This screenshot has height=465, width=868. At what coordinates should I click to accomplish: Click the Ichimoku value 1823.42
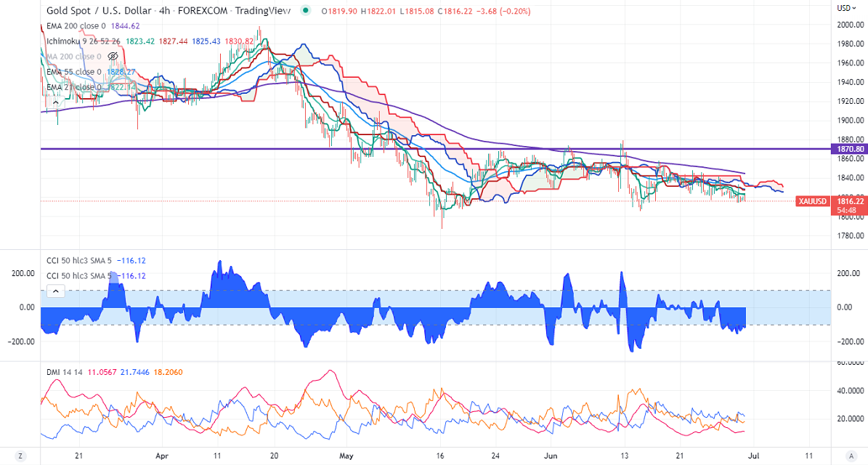(x=141, y=41)
